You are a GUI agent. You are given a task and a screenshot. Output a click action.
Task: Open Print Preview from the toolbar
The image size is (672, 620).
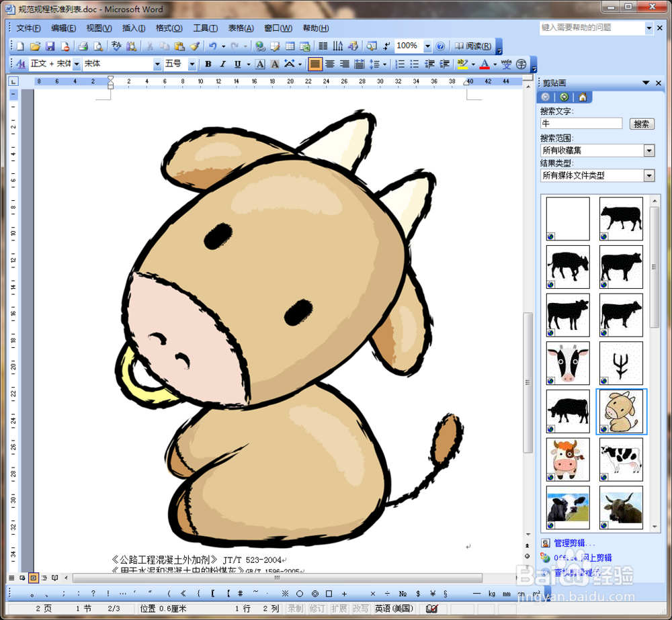[x=97, y=46]
